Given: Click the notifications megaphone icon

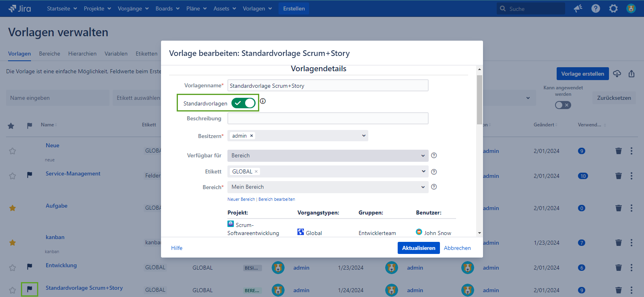Looking at the screenshot, I should point(578,8).
